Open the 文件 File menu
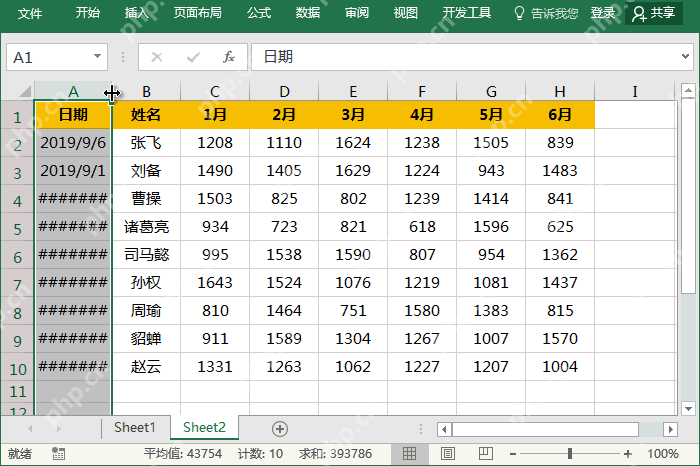Screen dimensions: 700x466 pyautogui.click(x=30, y=13)
